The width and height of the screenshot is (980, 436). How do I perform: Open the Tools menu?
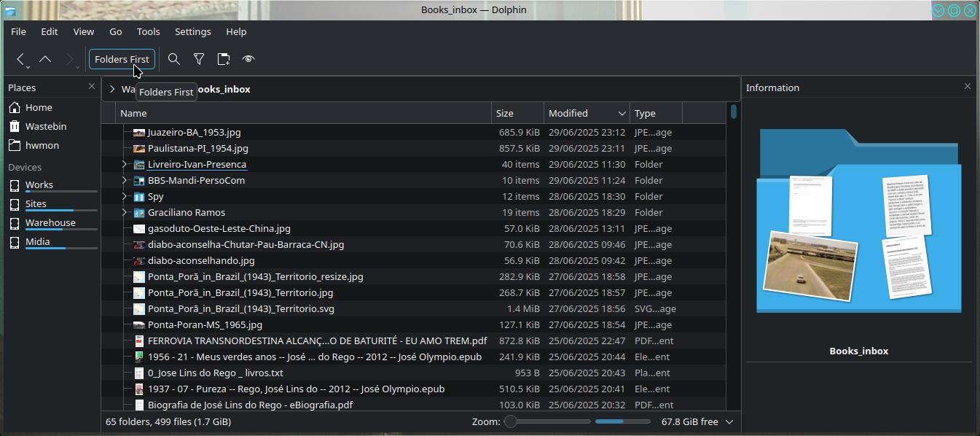tap(149, 31)
